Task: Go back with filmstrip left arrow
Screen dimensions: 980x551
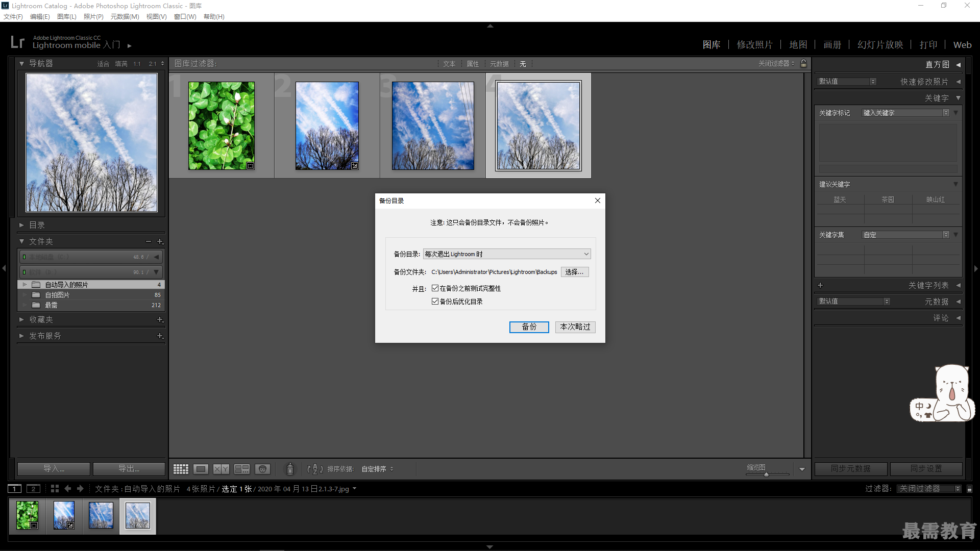Action: point(68,489)
